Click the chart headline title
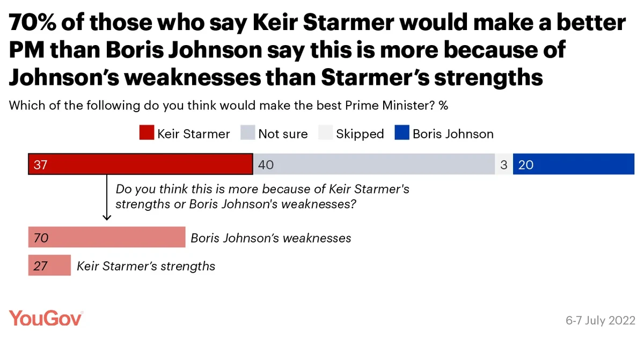Viewport: 644px width, 338px height. pos(318,50)
